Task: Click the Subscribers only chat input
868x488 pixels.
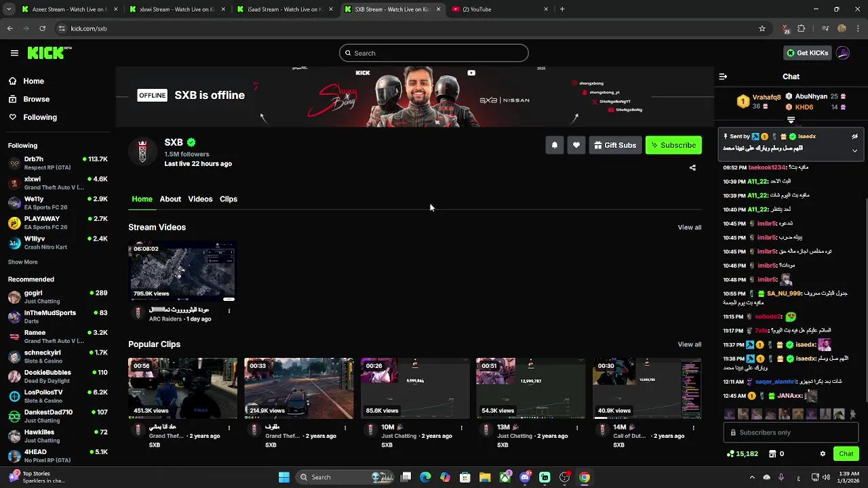Action: (x=791, y=432)
